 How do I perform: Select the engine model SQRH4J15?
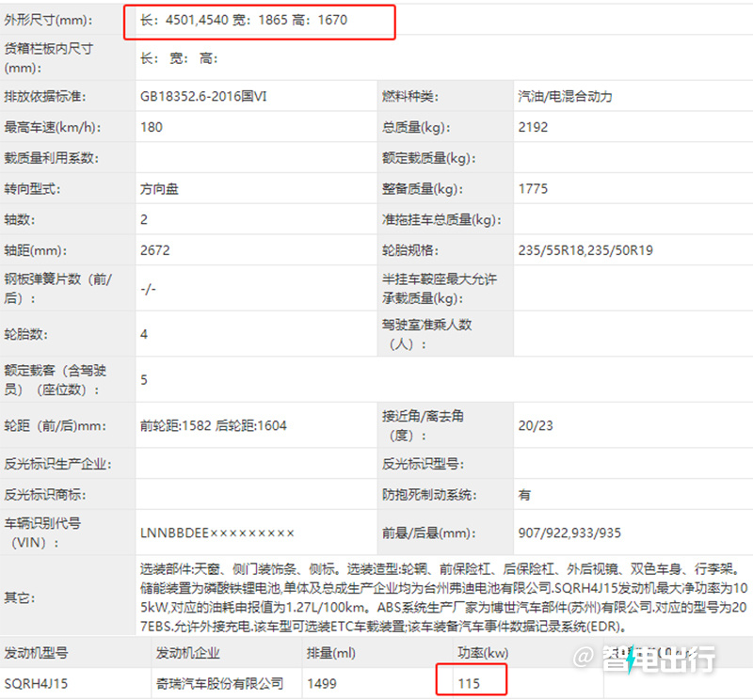click(x=36, y=684)
